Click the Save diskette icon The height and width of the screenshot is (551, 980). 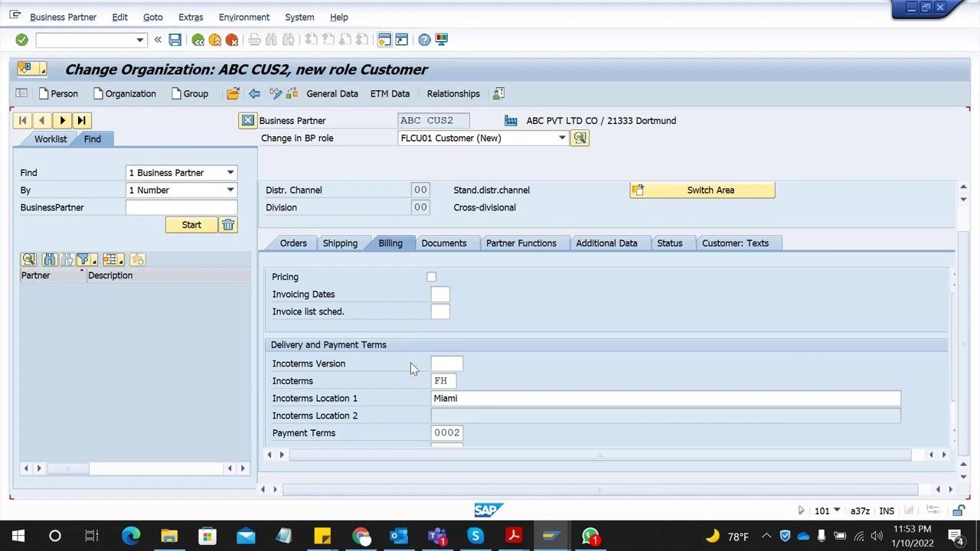[175, 40]
